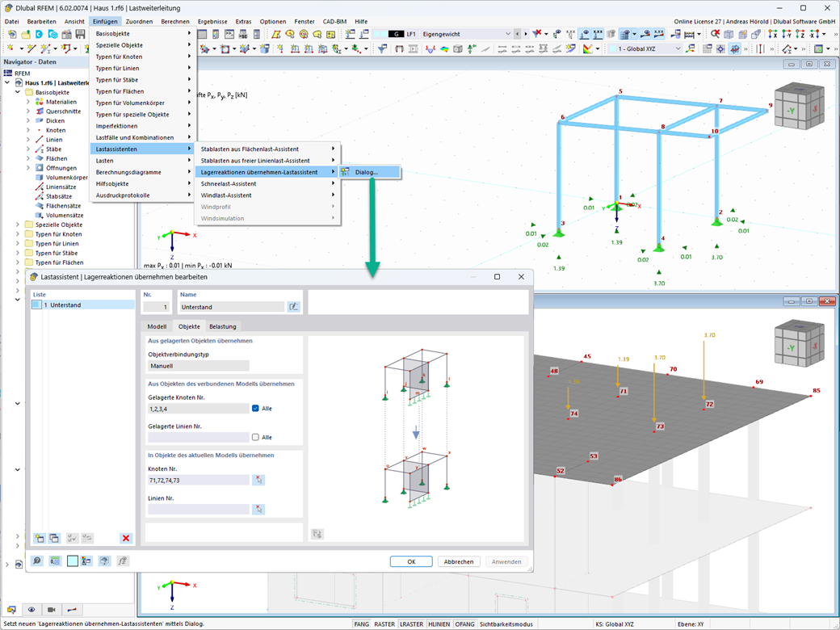The width and height of the screenshot is (840, 630).
Task: Click the navigator camera tab icon
Action: (52, 610)
